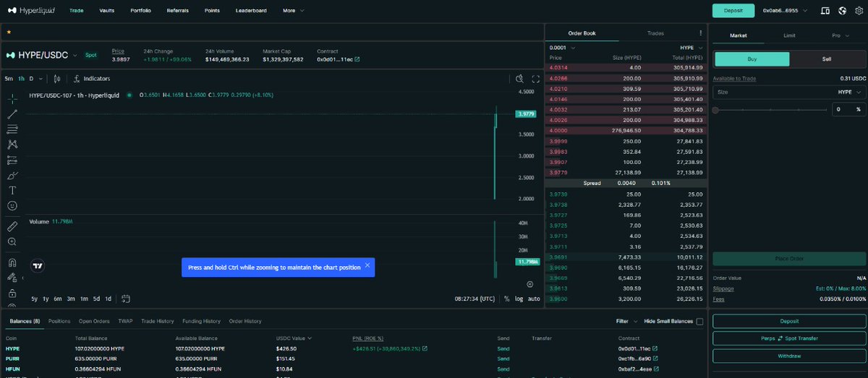868x378 pixels.
Task: Select the 5d chart range
Action: coord(96,298)
